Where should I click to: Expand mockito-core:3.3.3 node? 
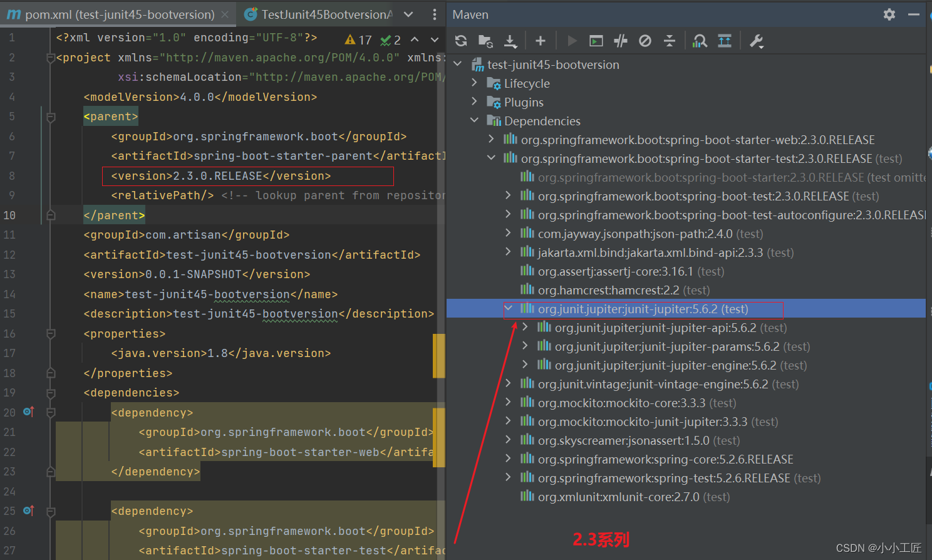[x=508, y=402]
